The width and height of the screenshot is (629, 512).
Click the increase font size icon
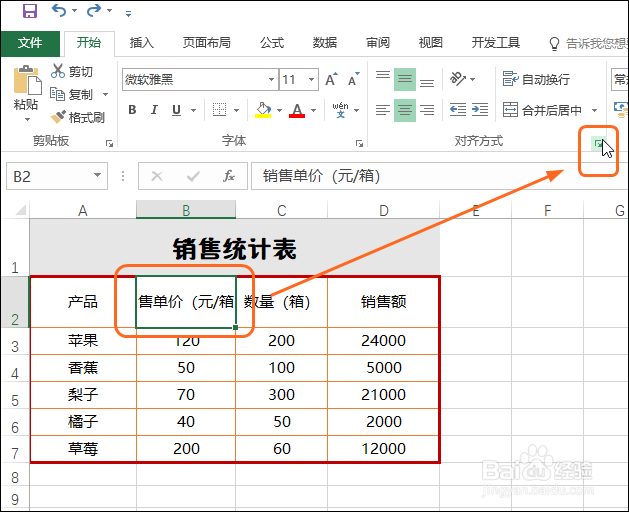[x=331, y=79]
